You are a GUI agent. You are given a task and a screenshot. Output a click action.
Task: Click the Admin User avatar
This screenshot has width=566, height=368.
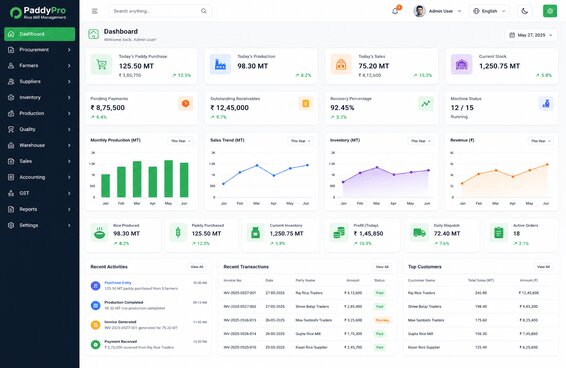419,11
